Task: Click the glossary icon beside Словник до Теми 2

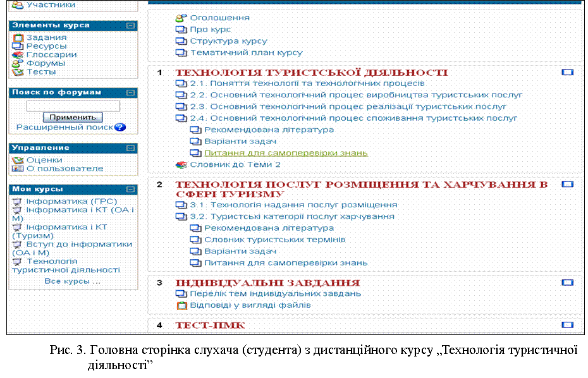Action: pos(181,164)
